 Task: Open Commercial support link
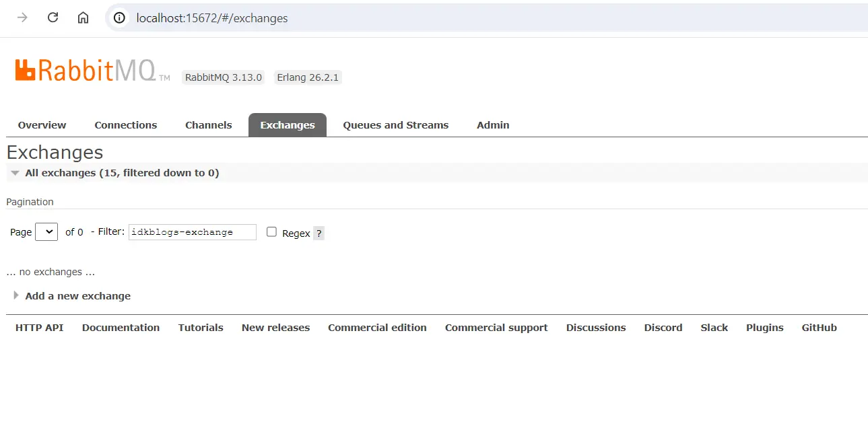(x=496, y=328)
